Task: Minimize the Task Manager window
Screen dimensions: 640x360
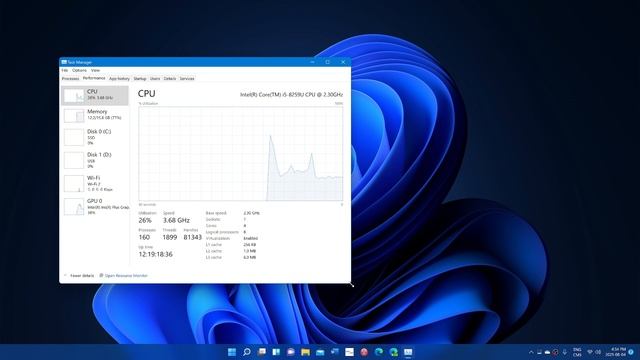Action: (312, 62)
